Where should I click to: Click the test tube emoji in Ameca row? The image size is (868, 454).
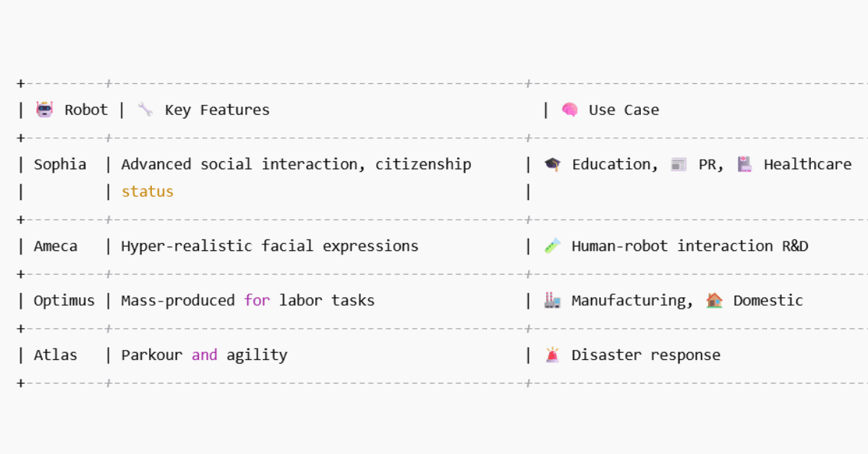(x=553, y=246)
